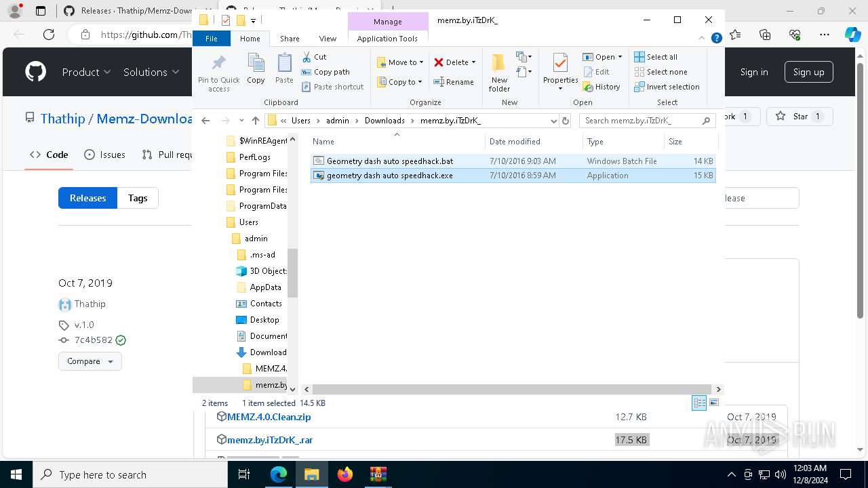Image resolution: width=868 pixels, height=488 pixels.
Task: Click Select all in the ribbon
Action: [656, 57]
